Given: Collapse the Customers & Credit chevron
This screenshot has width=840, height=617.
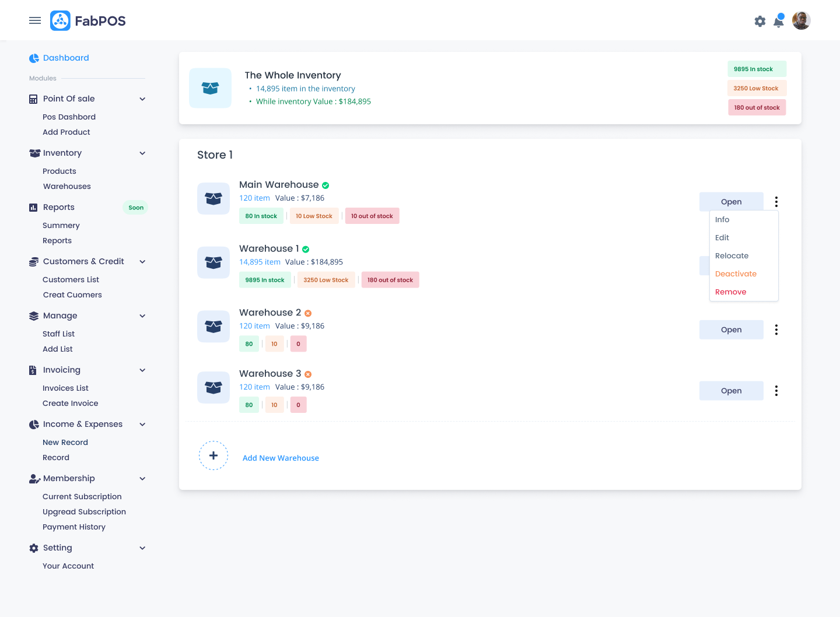Looking at the screenshot, I should pos(142,262).
